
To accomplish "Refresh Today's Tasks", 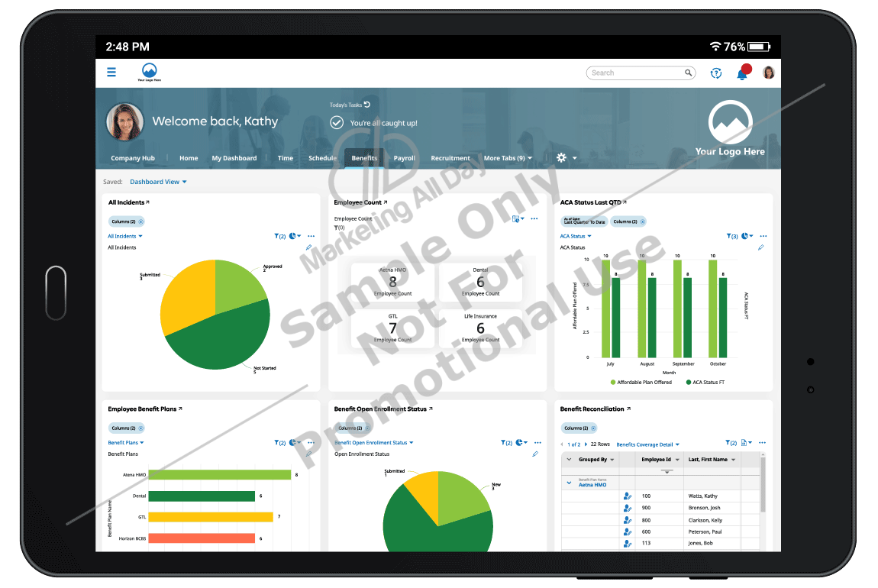I will point(366,104).
